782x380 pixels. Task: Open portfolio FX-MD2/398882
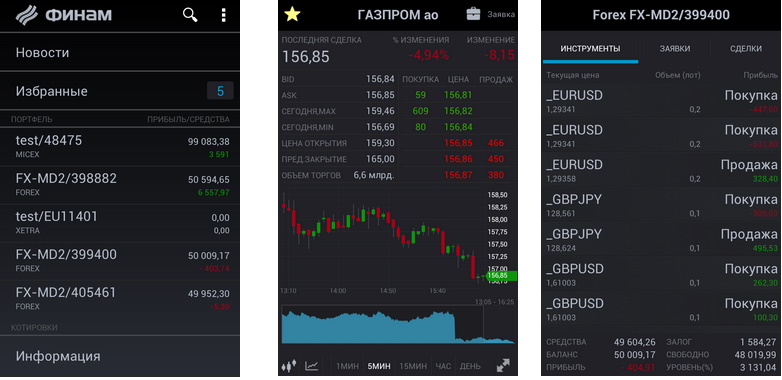click(120, 185)
